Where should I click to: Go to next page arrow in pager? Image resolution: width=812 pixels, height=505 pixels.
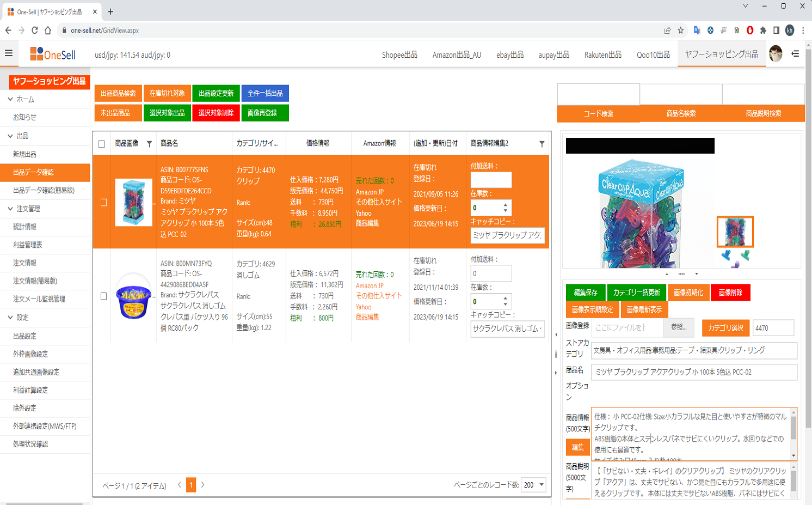click(202, 484)
